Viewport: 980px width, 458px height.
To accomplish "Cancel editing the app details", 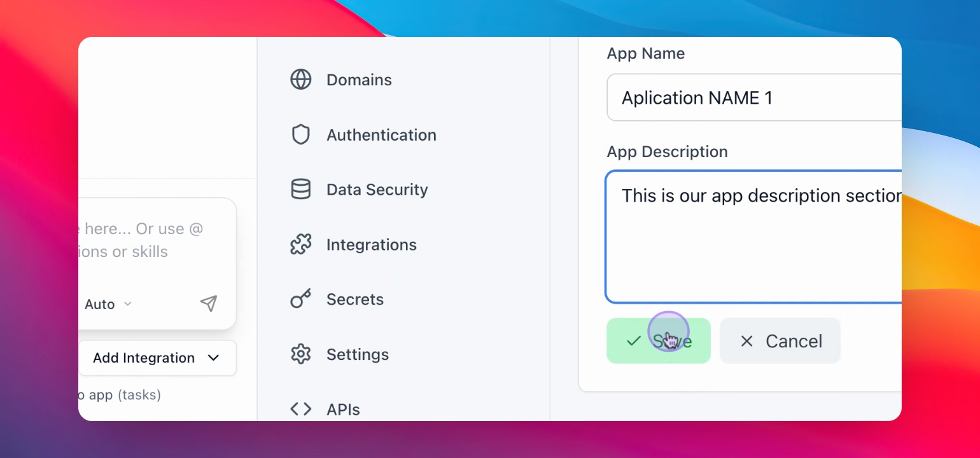I will tap(780, 341).
